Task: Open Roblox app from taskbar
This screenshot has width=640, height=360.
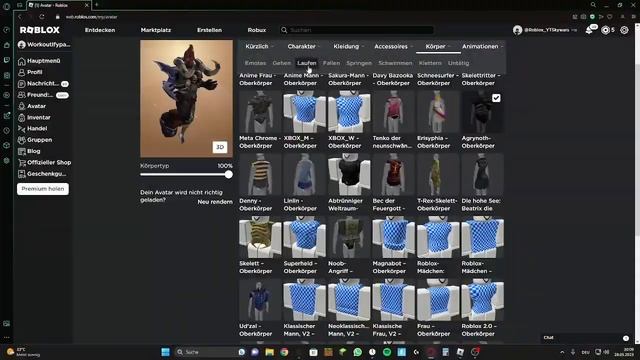Action: [x=460, y=352]
